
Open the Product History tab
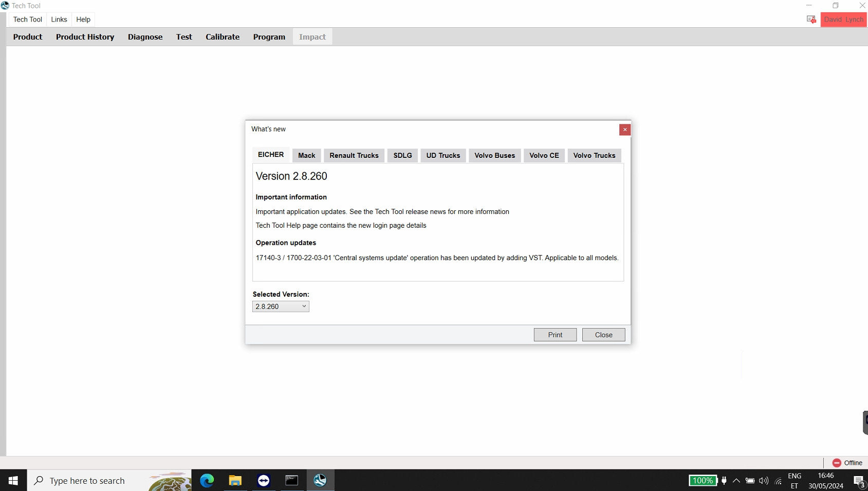pyautogui.click(x=85, y=37)
